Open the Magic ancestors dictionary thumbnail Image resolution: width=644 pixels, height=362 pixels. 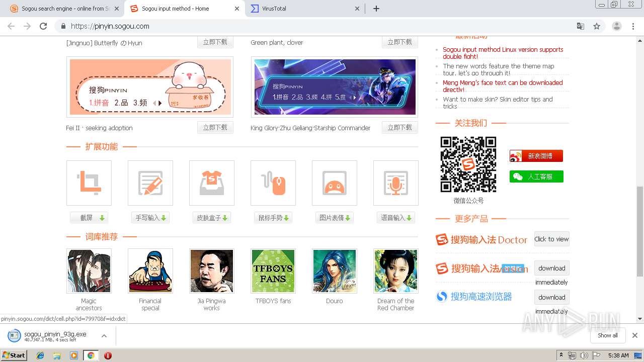pos(89,271)
